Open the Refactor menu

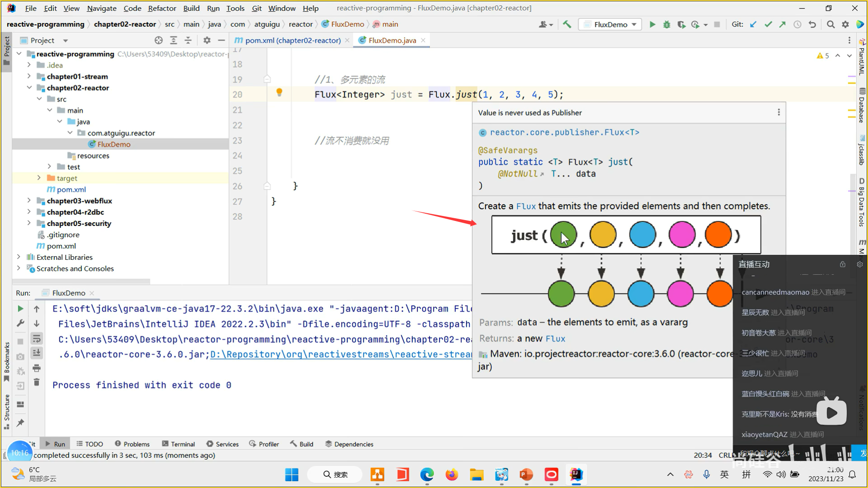coord(162,8)
